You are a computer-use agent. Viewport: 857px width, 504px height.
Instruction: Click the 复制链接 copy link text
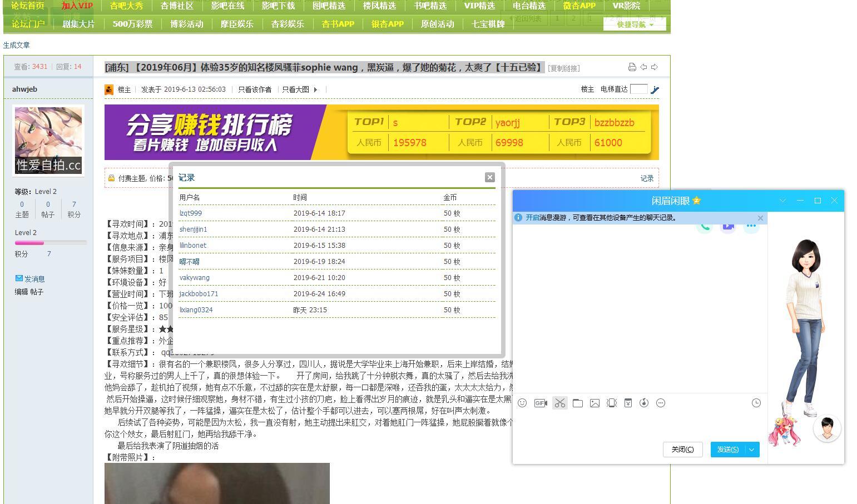564,68
